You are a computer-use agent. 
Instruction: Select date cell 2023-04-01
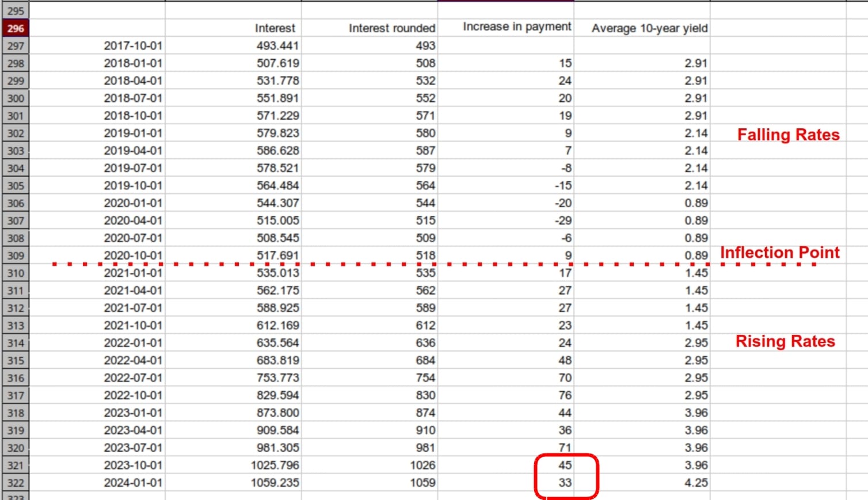pos(97,430)
